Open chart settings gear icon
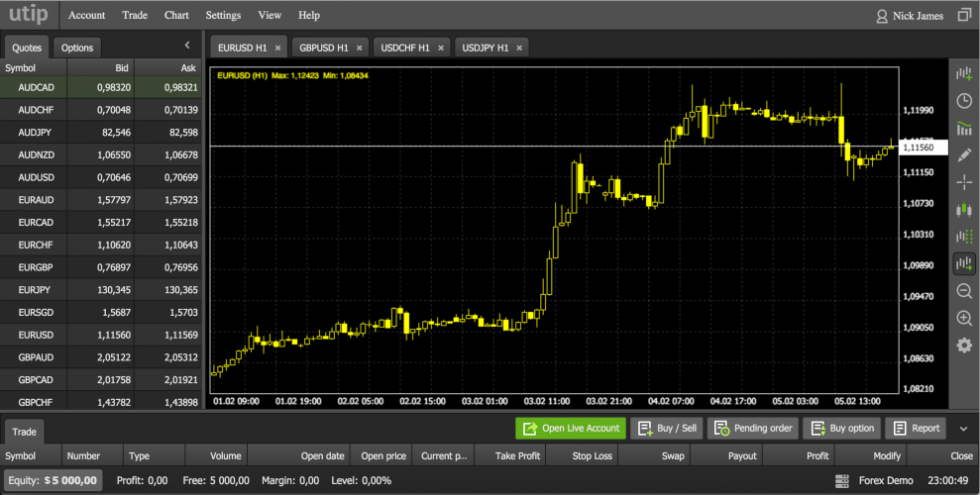The image size is (980, 495). 963,345
